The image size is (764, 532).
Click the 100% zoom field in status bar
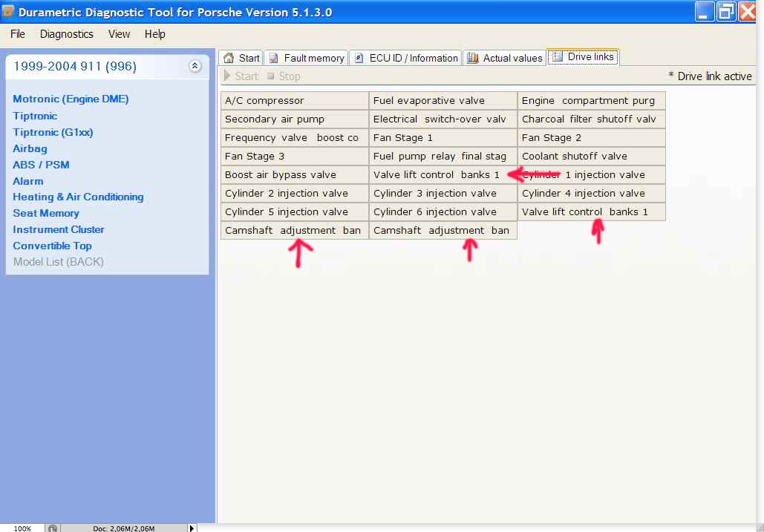click(22, 528)
